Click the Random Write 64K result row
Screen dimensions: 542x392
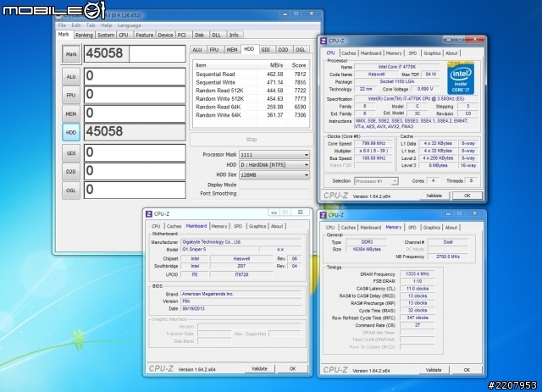(251, 115)
